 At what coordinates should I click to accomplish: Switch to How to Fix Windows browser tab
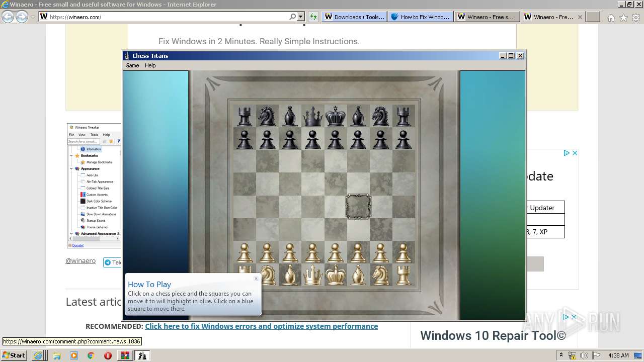[421, 17]
